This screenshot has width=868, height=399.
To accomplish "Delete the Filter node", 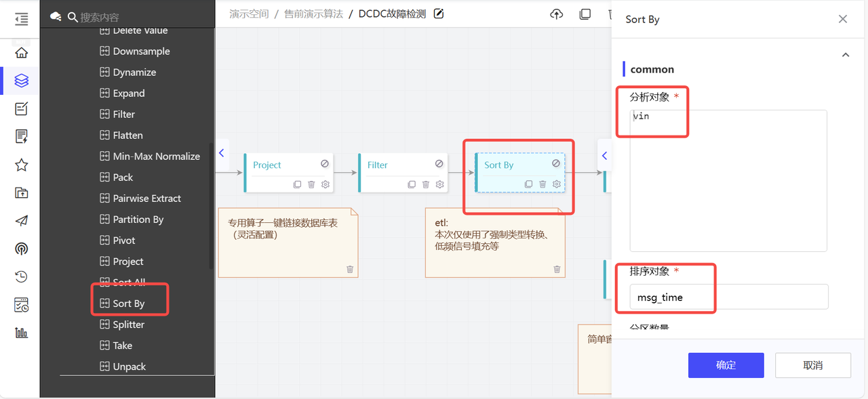I will click(x=426, y=184).
